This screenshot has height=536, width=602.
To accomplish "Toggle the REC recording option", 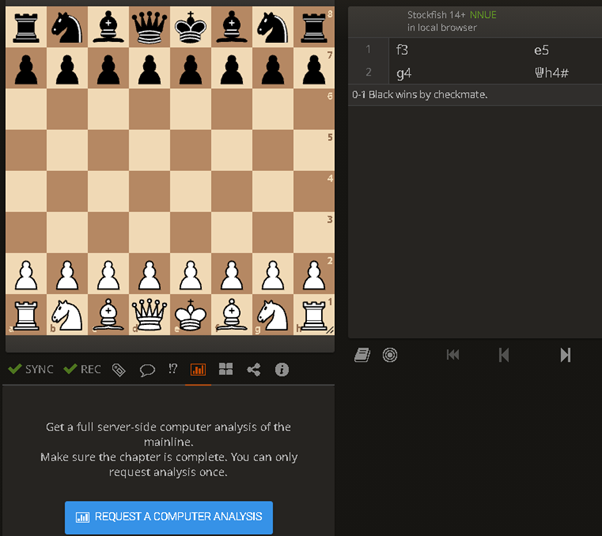I will [x=82, y=369].
